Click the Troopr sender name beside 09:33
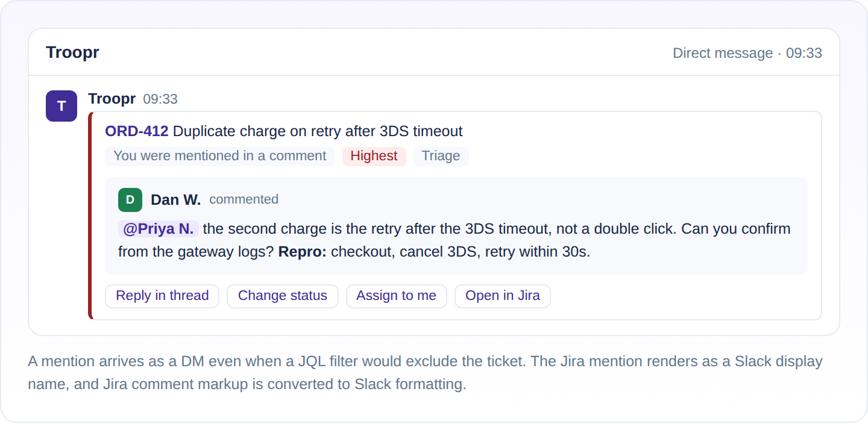868x424 pixels. click(x=112, y=99)
